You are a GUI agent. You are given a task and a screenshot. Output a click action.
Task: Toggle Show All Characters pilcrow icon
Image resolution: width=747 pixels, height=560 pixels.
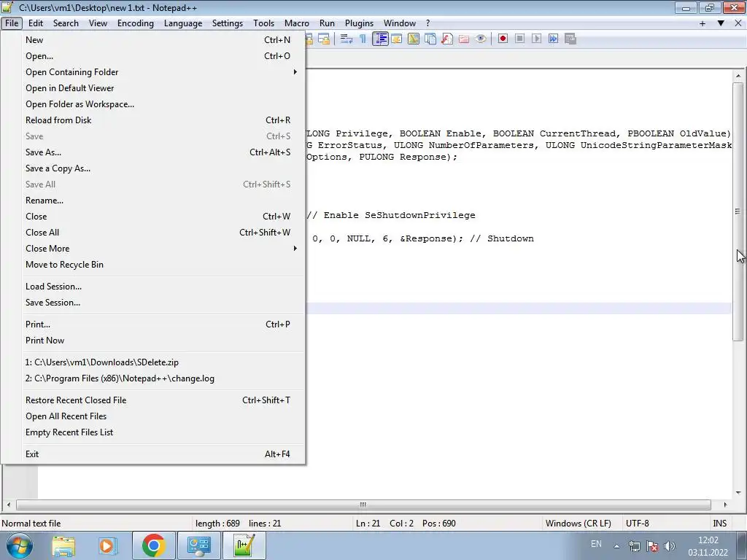(363, 39)
